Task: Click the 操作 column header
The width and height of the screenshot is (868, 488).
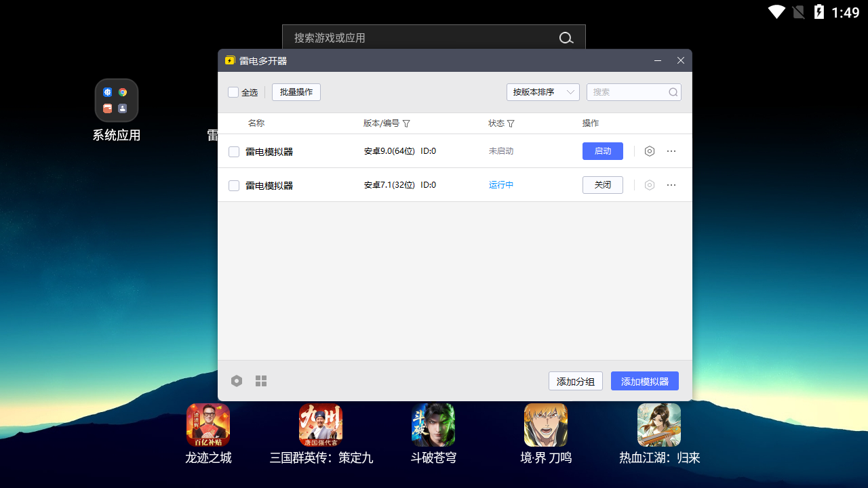Action: pos(591,123)
